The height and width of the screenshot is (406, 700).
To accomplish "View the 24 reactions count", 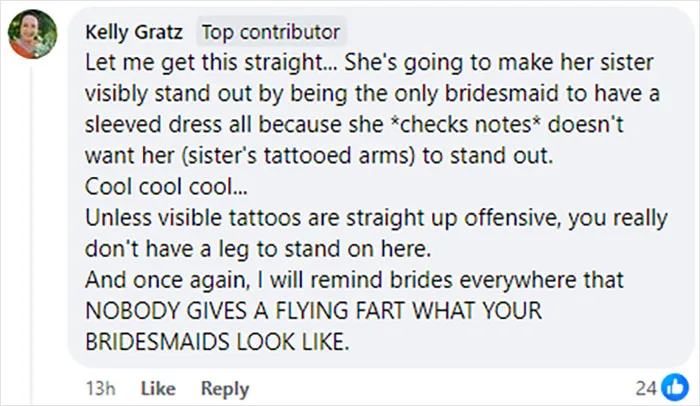I will (646, 388).
